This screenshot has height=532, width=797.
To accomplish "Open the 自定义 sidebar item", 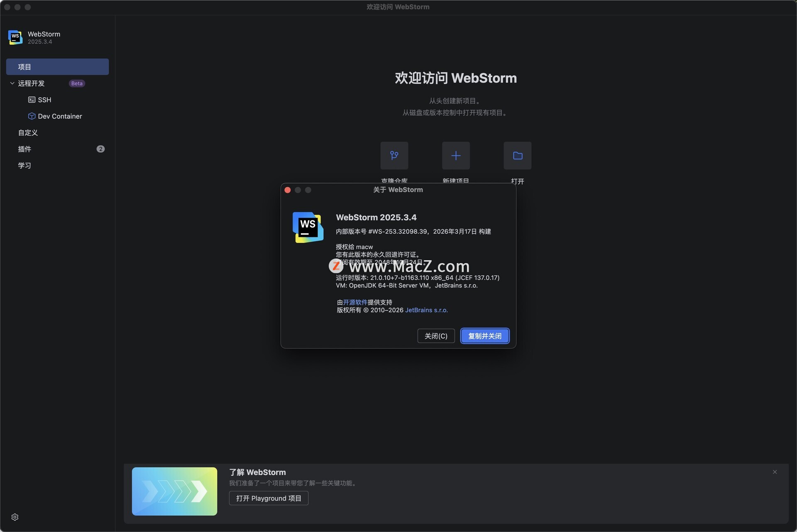I will click(28, 133).
